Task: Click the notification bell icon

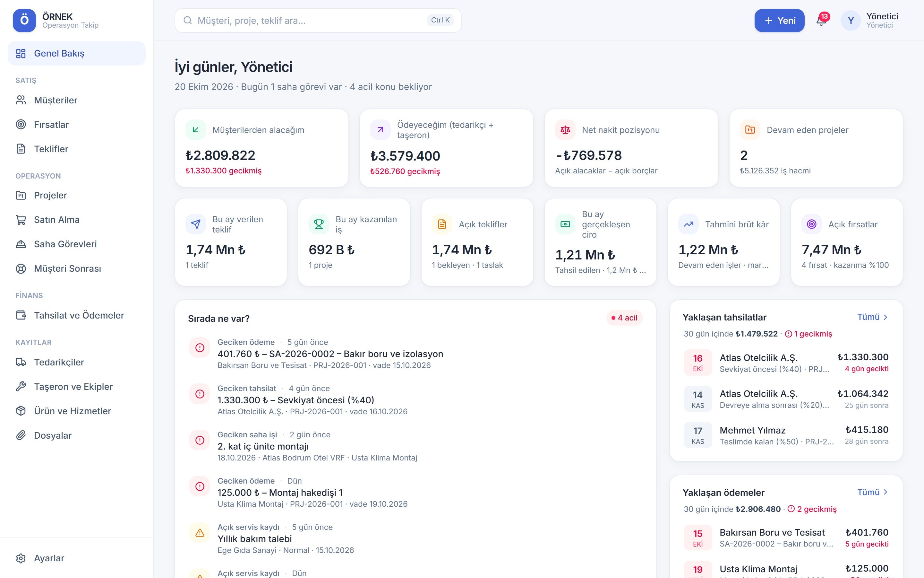Action: coord(821,21)
